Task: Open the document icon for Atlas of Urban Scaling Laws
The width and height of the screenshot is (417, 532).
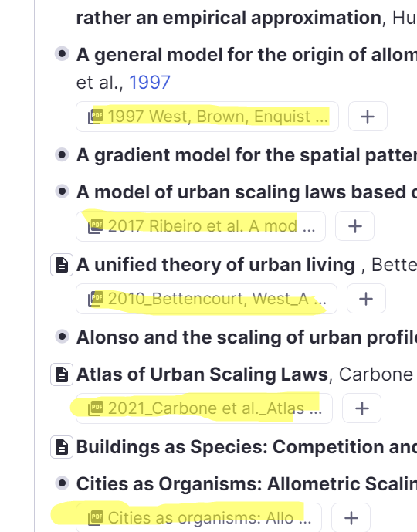Action: 62,374
